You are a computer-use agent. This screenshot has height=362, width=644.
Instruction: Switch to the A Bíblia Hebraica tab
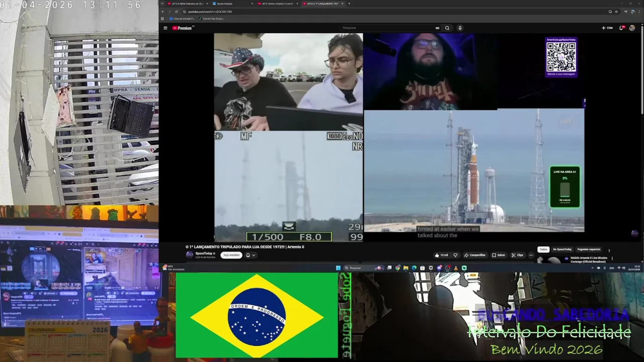[x=187, y=4]
